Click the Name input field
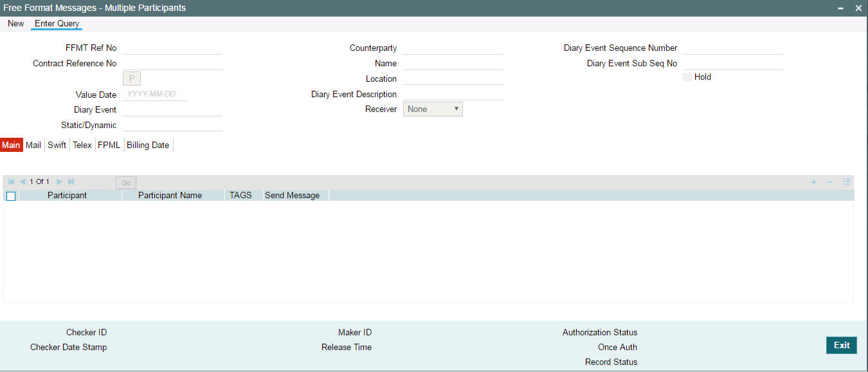The height and width of the screenshot is (372, 868). (x=453, y=63)
